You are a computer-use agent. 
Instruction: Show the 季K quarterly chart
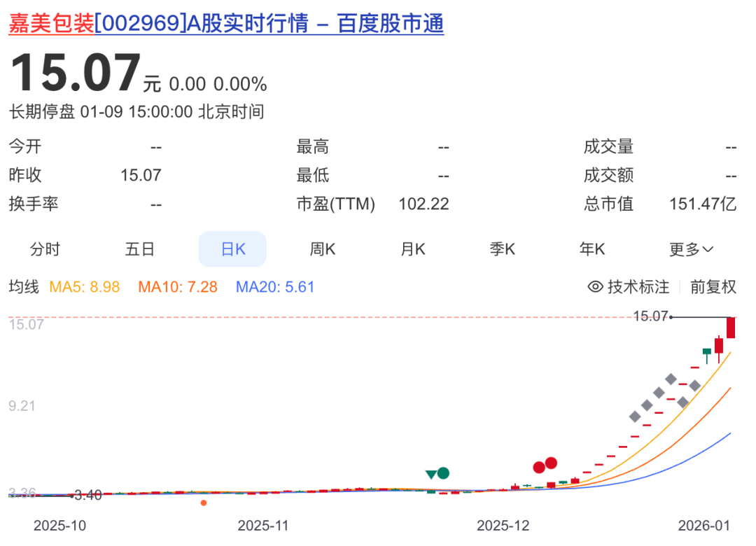(x=503, y=249)
